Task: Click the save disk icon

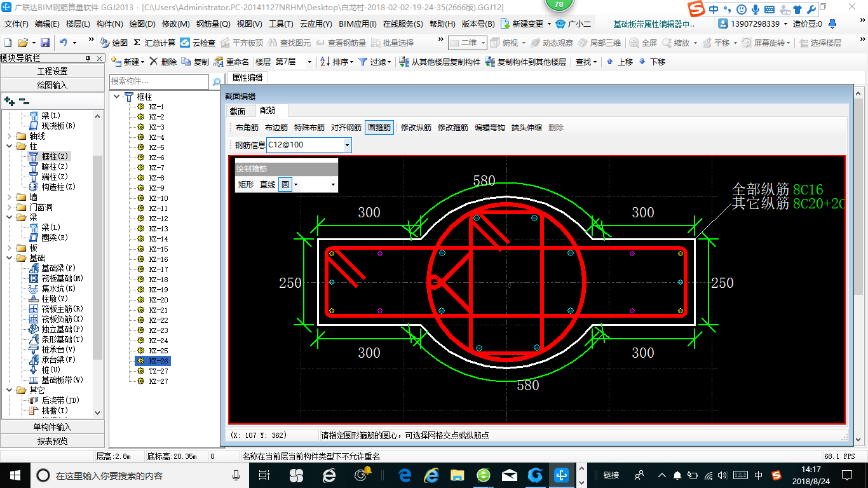Action: tap(45, 43)
